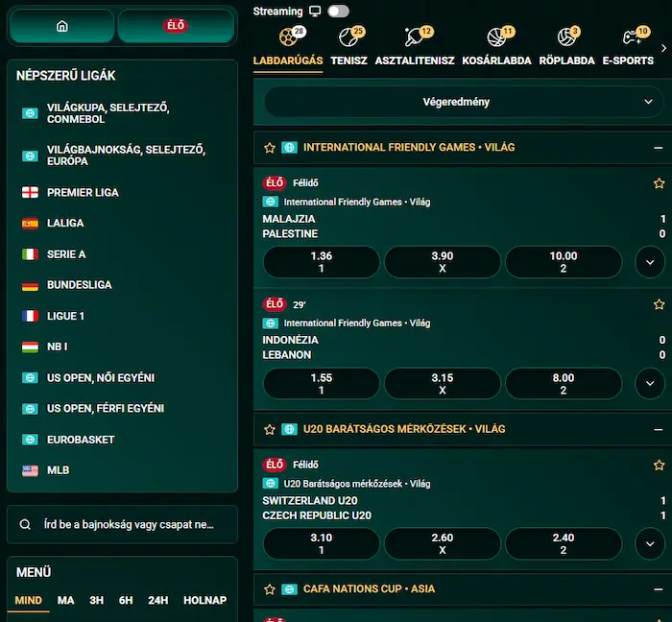Collapse the CAFA Nations Cup section

[659, 589]
